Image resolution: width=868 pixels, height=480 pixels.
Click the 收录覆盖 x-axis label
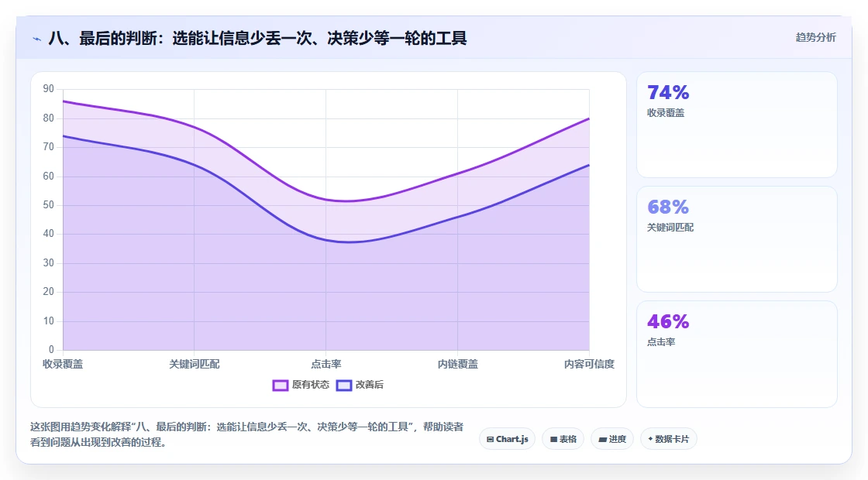tap(63, 365)
